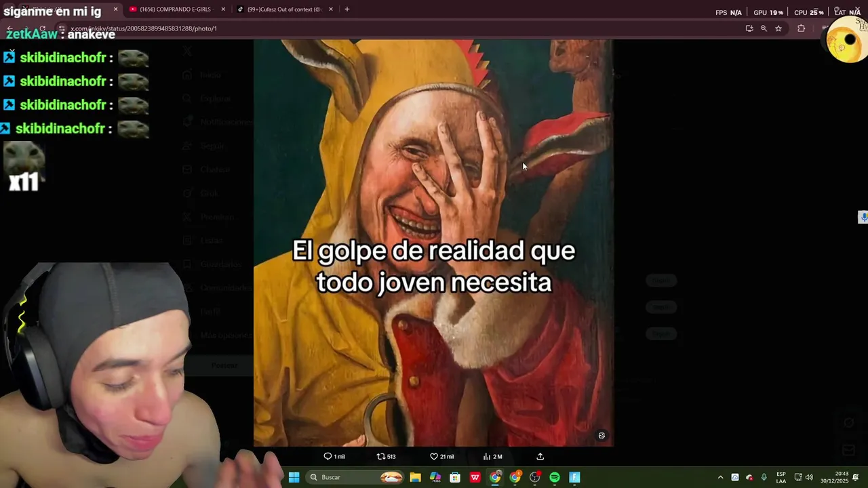Open the image edit icon on the photo's corner
The width and height of the screenshot is (868, 488).
(x=601, y=436)
